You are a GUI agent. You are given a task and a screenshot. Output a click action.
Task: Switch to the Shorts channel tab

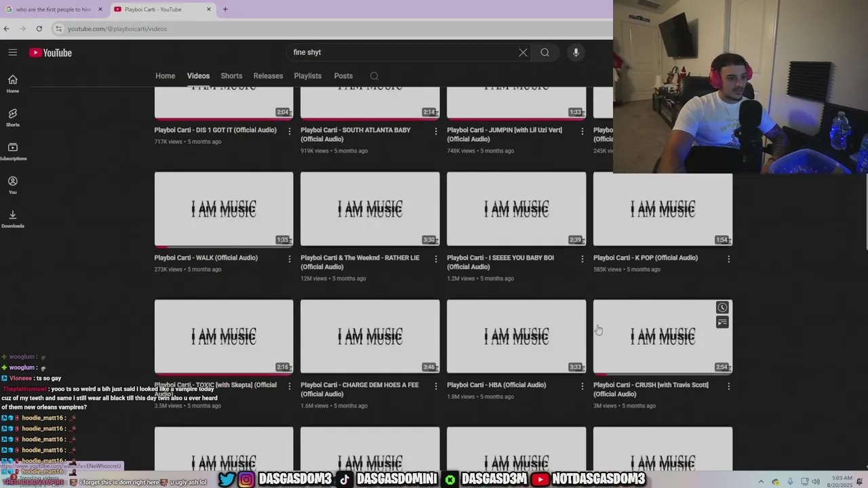pyautogui.click(x=231, y=76)
